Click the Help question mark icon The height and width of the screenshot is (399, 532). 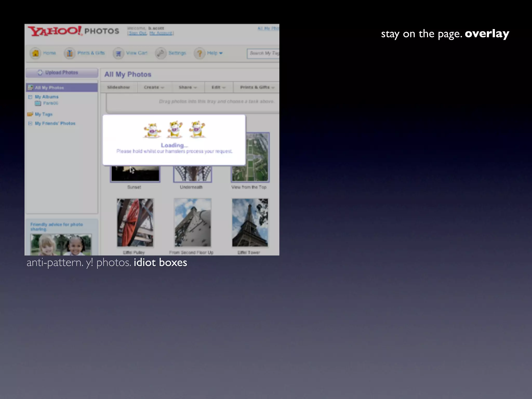coord(199,53)
